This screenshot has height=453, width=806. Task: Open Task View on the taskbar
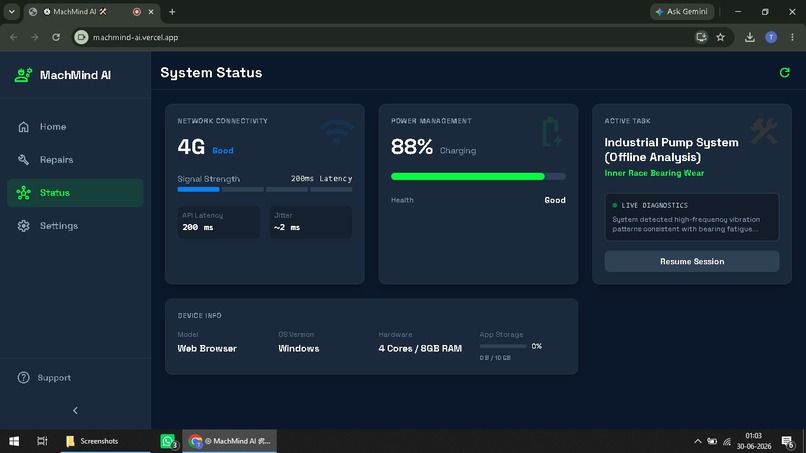tap(42, 441)
